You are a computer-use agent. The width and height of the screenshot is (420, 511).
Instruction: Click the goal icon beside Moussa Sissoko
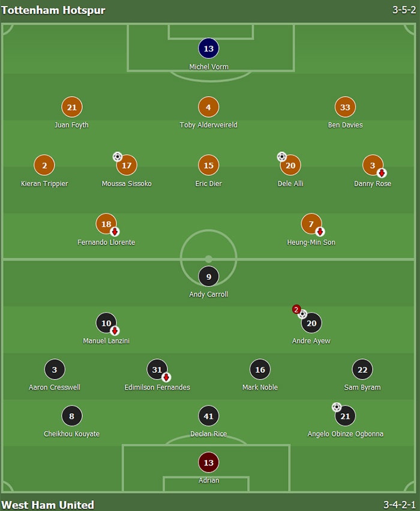(118, 157)
